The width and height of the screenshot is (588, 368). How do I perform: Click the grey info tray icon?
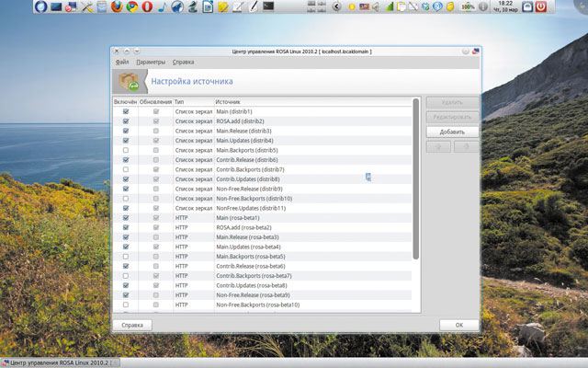(x=483, y=6)
